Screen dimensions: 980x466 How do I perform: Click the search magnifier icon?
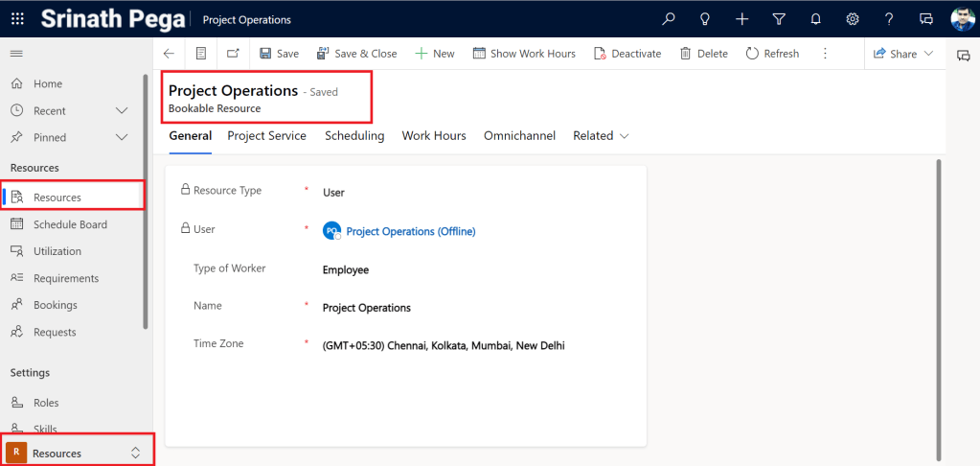669,19
